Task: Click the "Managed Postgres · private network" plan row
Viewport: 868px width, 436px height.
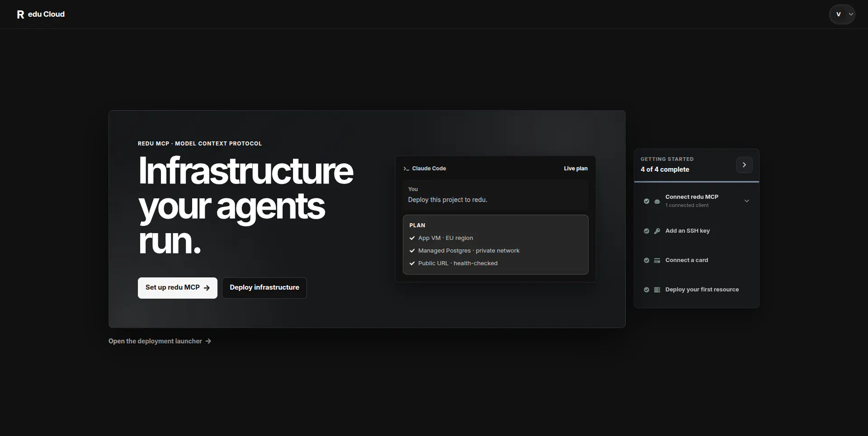Action: [469, 251]
